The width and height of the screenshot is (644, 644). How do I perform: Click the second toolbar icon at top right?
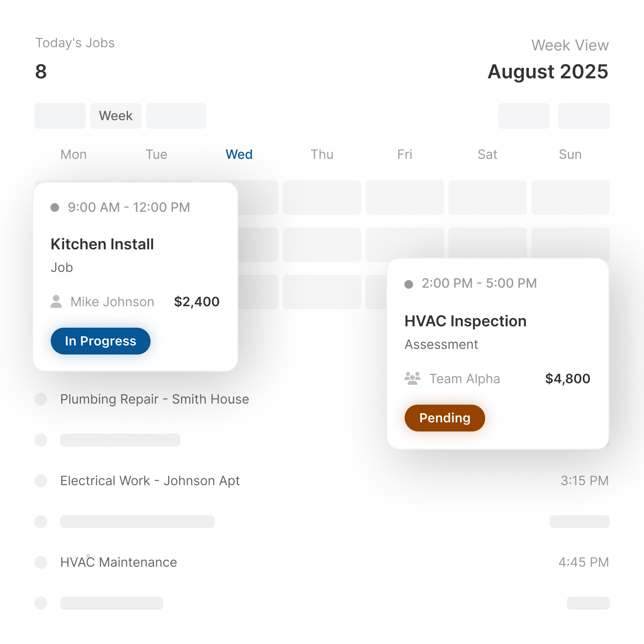point(583,116)
